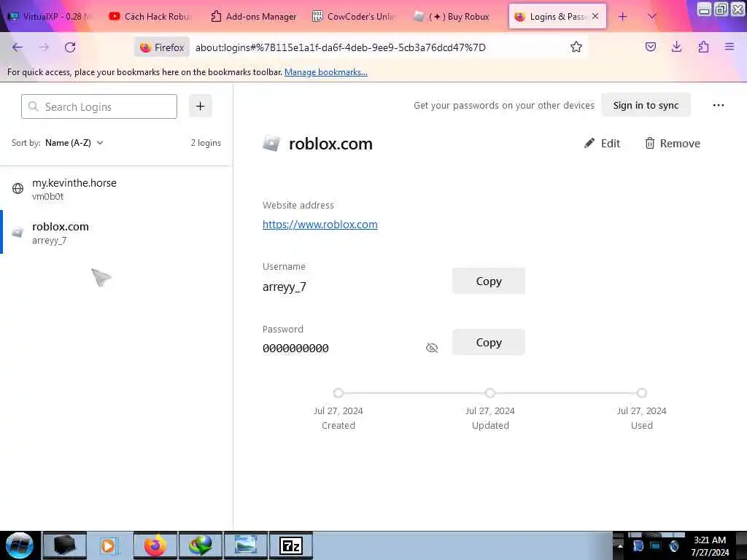The height and width of the screenshot is (560, 747).
Task: Open a new tab with plus icon
Action: [x=623, y=17]
